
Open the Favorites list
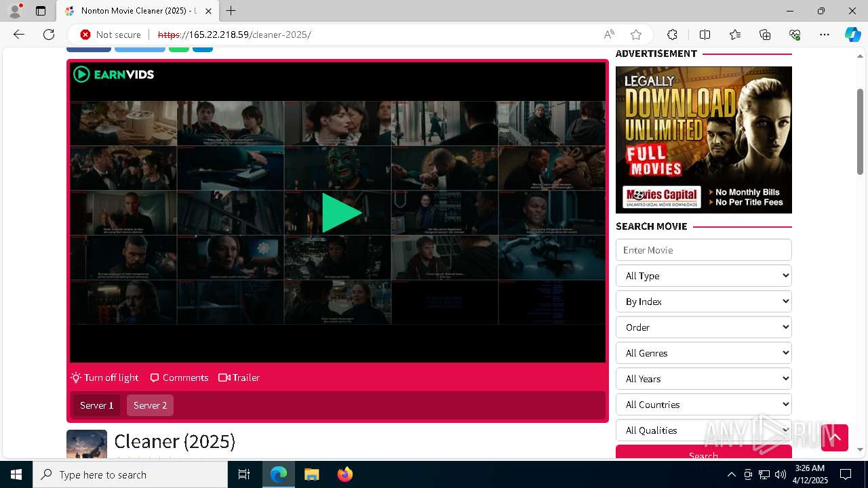(735, 35)
